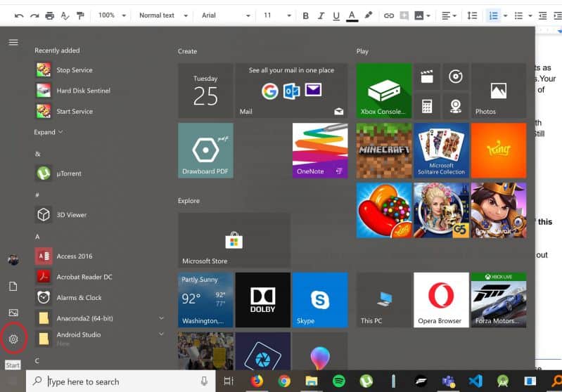The height and width of the screenshot is (392, 562).
Task: Click the add comment icon
Action: (x=404, y=15)
